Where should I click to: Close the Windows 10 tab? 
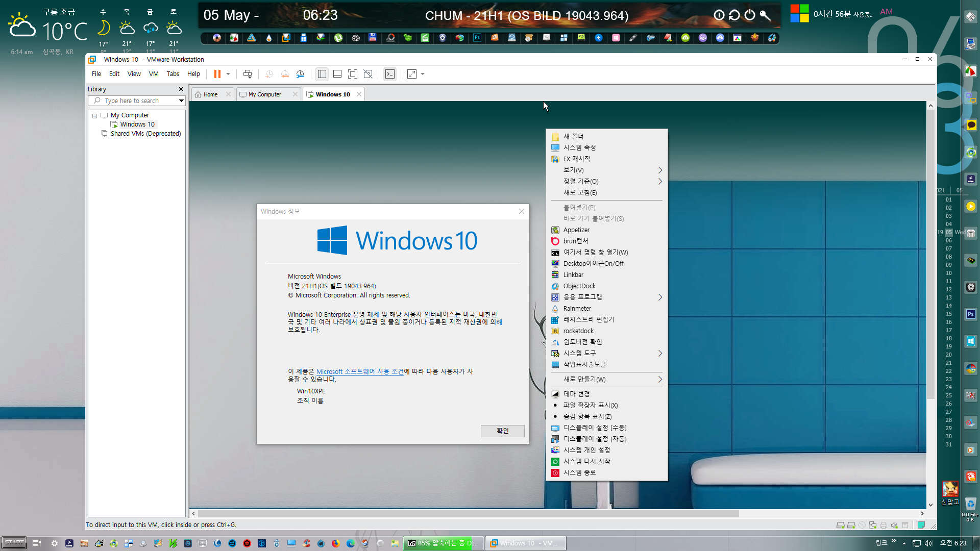click(359, 94)
